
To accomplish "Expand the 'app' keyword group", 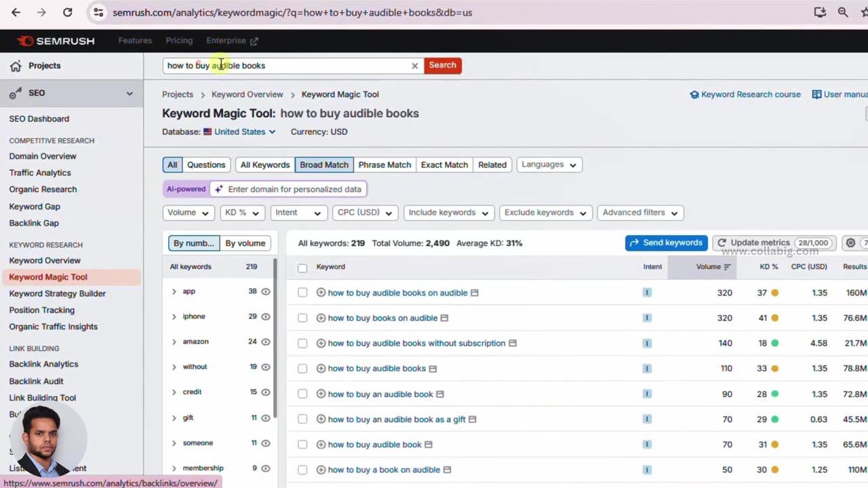I will pos(174,291).
